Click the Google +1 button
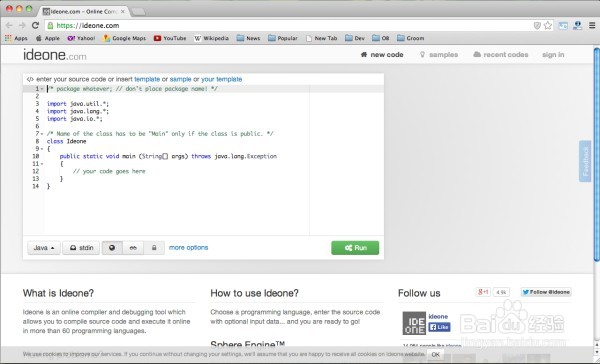 [483, 292]
